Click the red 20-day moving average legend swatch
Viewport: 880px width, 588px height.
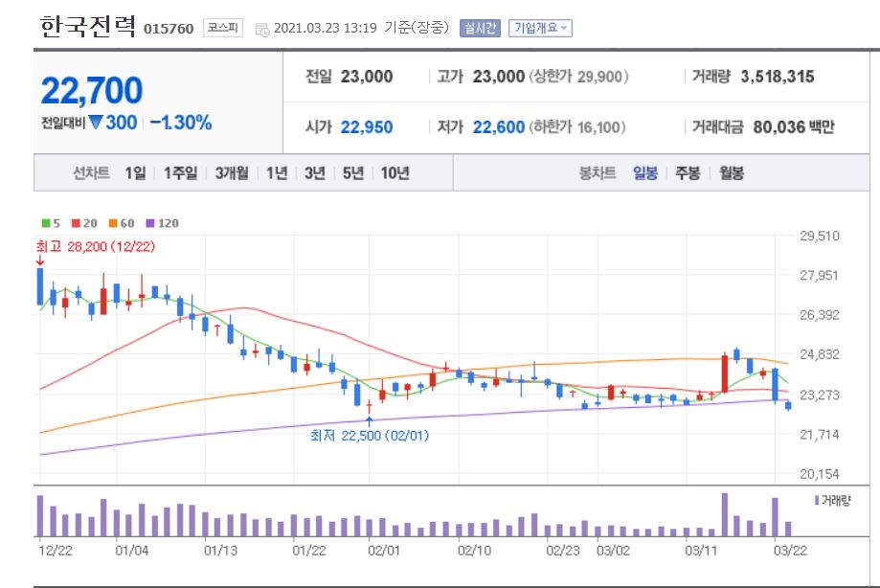click(77, 223)
